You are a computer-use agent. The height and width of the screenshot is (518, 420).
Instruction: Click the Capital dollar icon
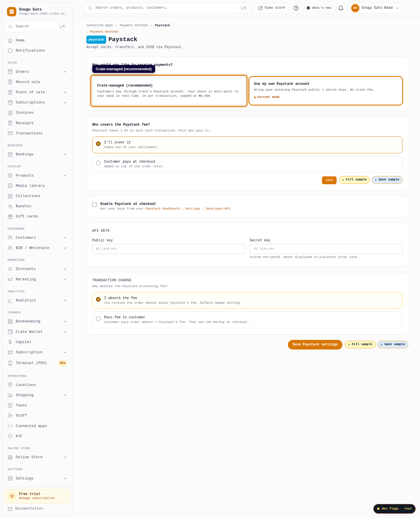coord(10,342)
